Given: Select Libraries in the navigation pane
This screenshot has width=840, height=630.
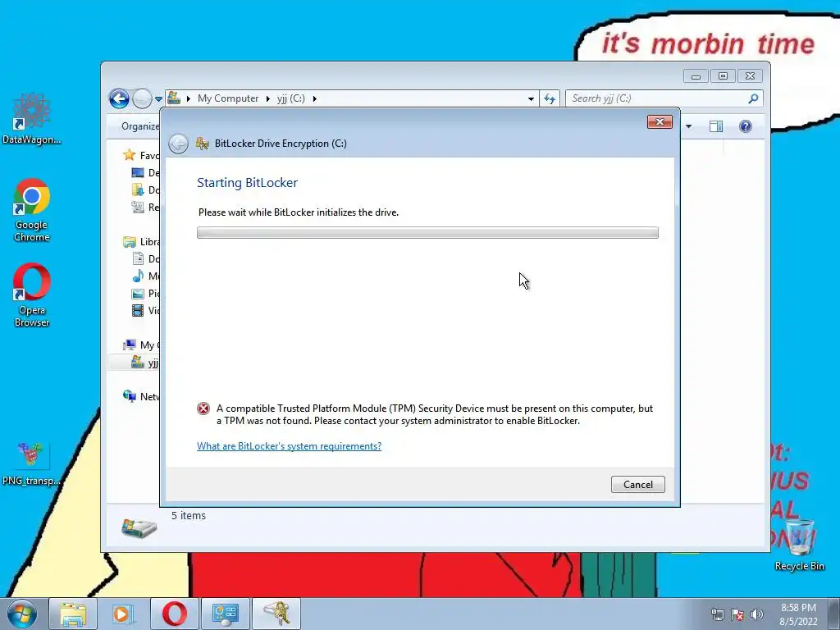Looking at the screenshot, I should 141,242.
